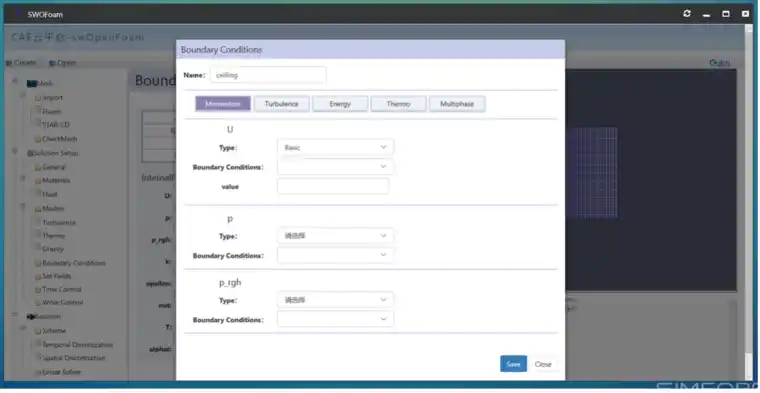Click the folder icon beside CheckMesh

(38, 139)
